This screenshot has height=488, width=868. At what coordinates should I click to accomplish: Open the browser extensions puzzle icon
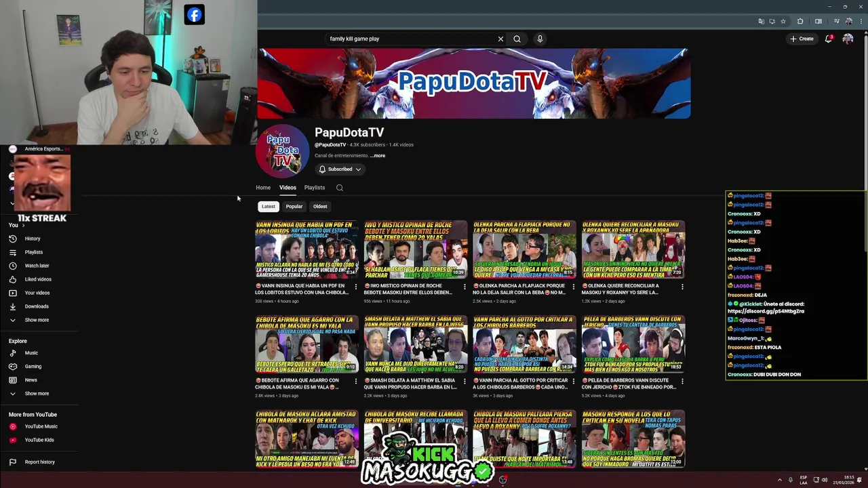800,21
